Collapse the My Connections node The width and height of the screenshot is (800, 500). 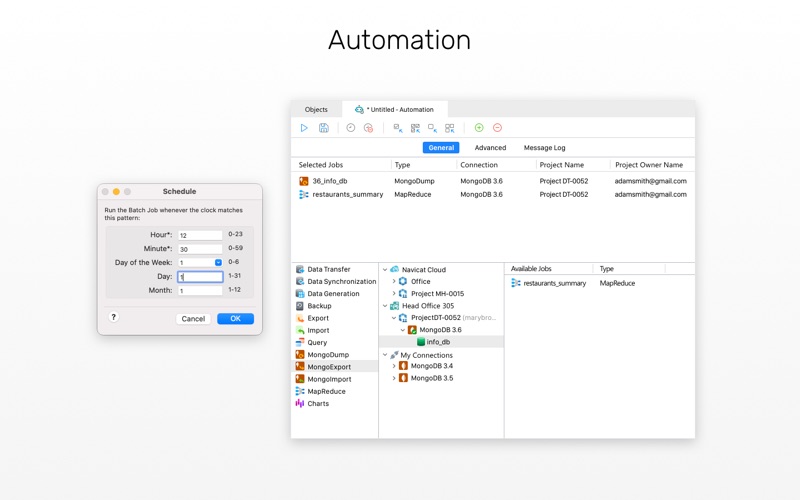385,355
